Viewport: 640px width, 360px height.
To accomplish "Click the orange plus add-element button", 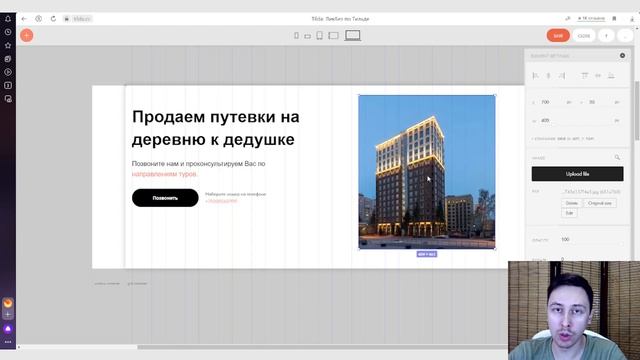I will (x=27, y=36).
